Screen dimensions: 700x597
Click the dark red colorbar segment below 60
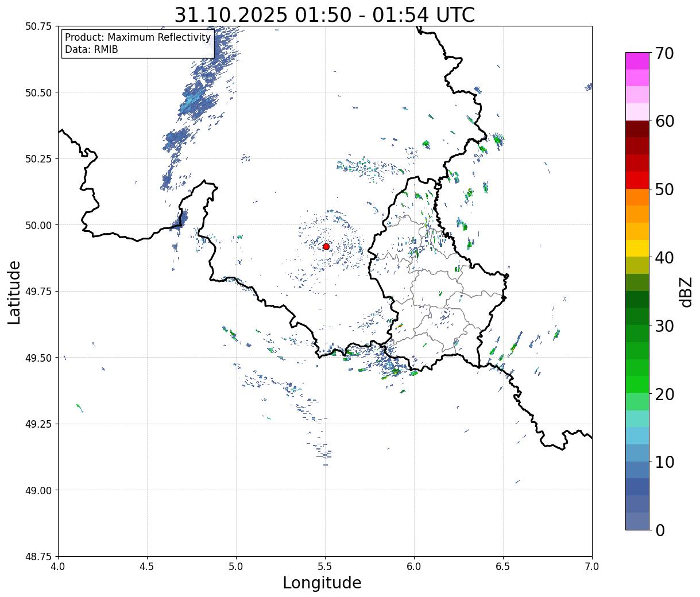[637, 129]
